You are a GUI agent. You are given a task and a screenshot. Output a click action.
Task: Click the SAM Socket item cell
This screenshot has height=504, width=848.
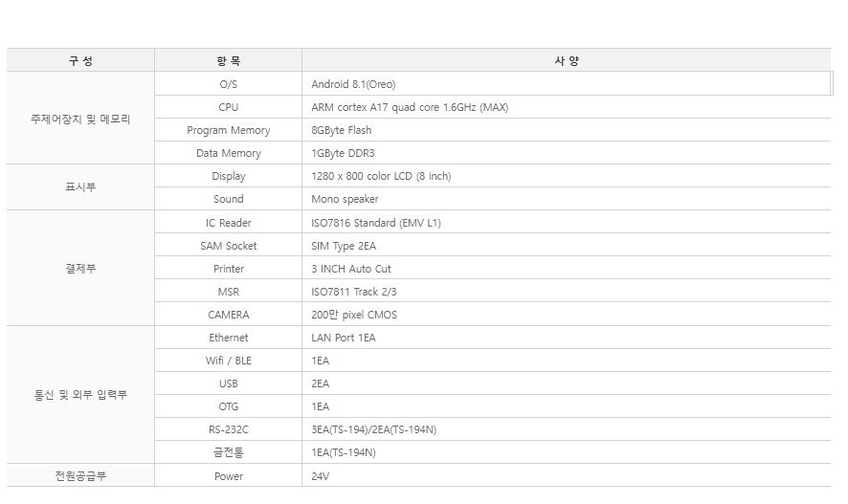pyautogui.click(x=228, y=246)
